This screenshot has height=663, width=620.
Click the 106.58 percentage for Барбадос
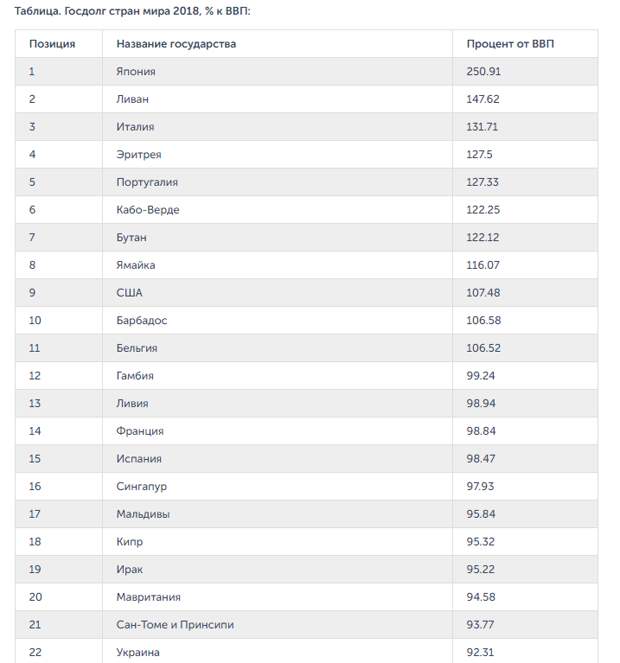click(483, 321)
